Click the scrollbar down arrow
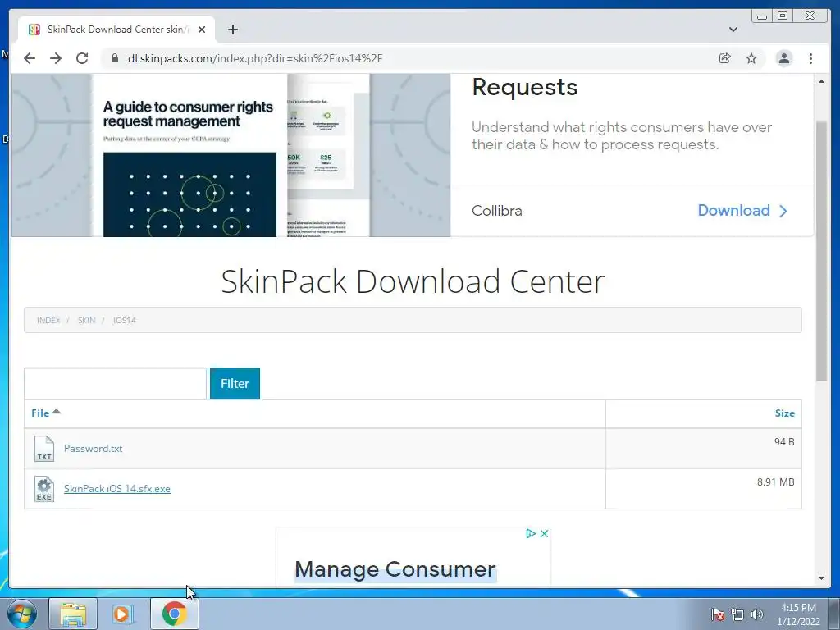Screen dimensions: 840x630 821,578
